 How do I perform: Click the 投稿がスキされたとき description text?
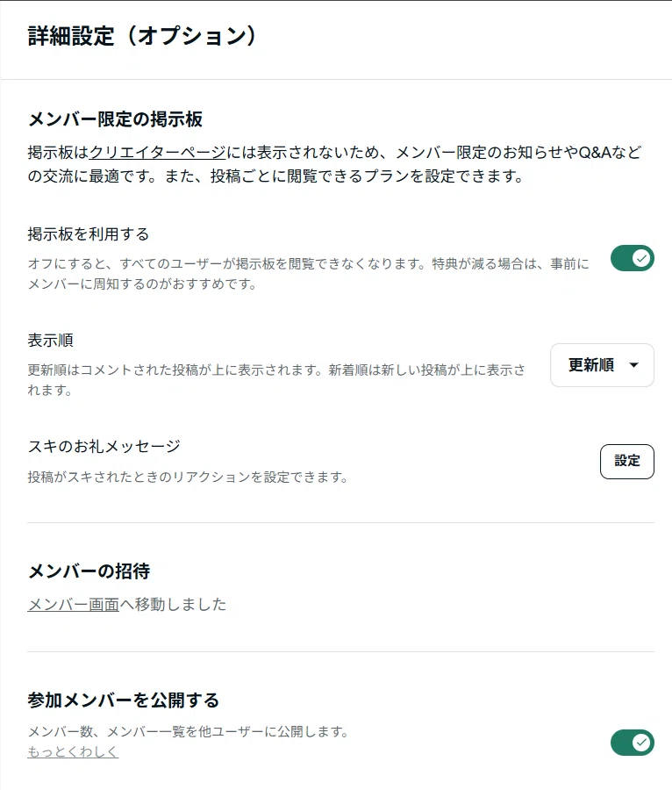[x=188, y=478]
